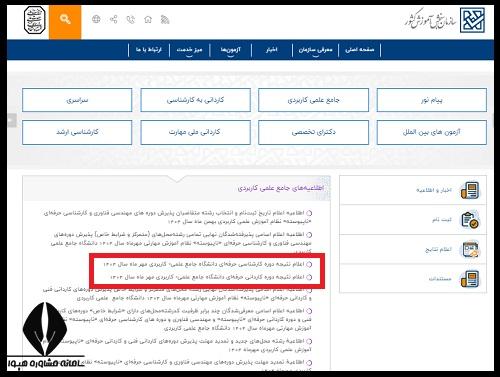Open ارتباط با ما in navigation
The height and width of the screenshot is (377, 500).
(x=149, y=50)
